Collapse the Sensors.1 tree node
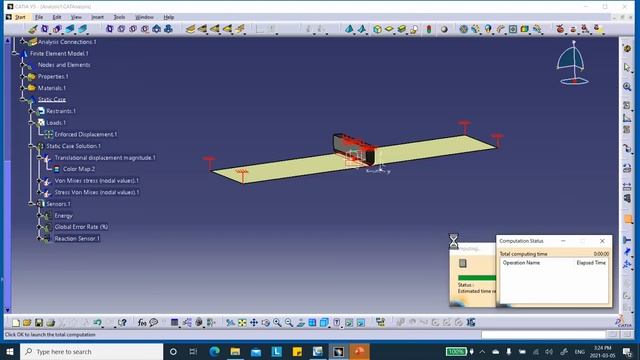640x360 pixels. tap(31, 204)
